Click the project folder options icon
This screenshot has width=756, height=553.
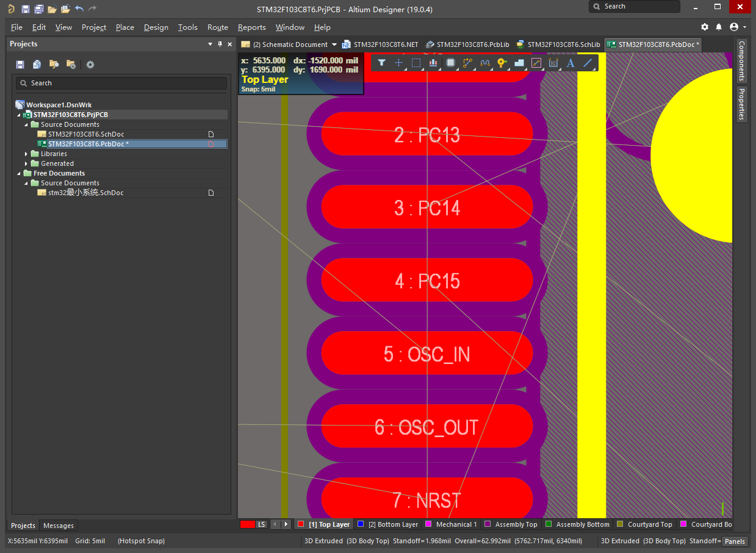71,65
